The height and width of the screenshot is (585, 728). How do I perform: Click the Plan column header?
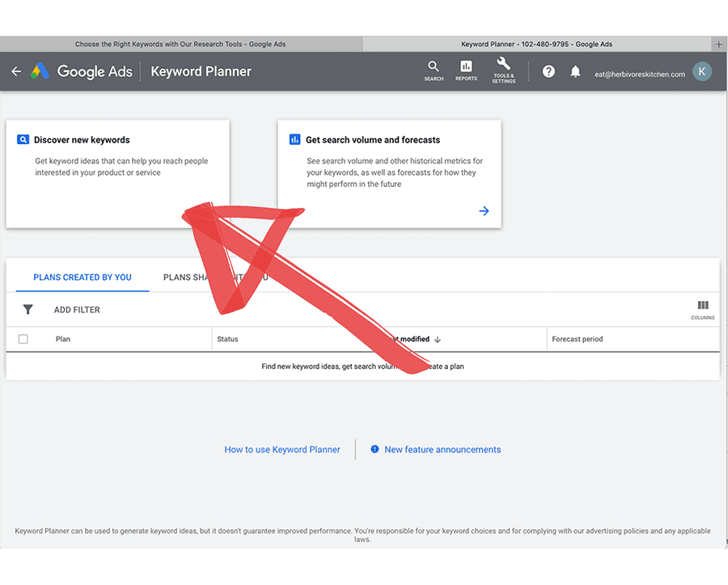tap(63, 339)
